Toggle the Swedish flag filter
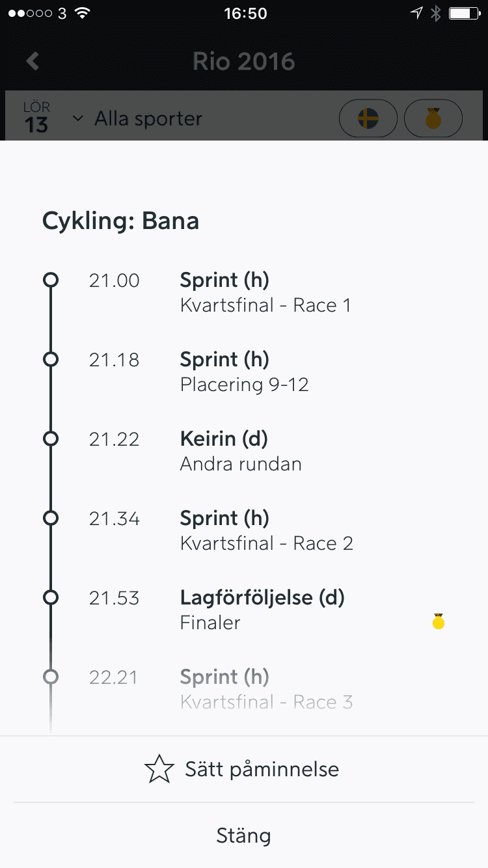 point(368,119)
